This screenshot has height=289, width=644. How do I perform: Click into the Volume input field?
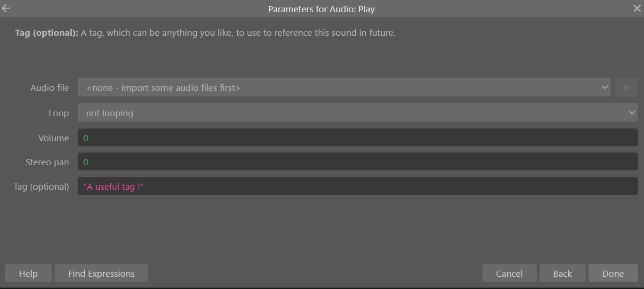[357, 138]
